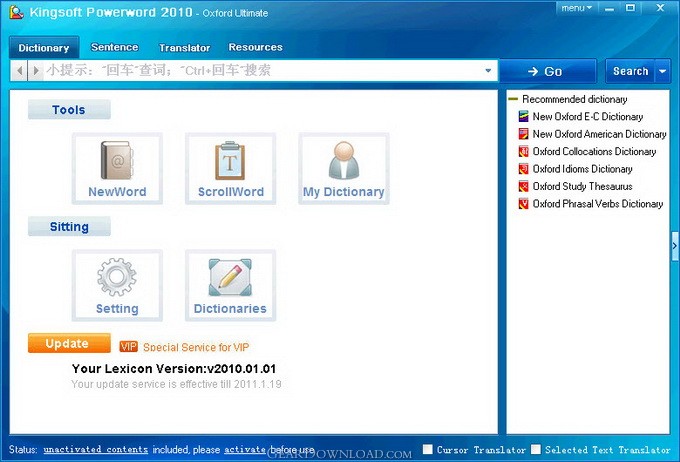Go forward with the right history arrow
The image size is (680, 462).
(x=36, y=70)
